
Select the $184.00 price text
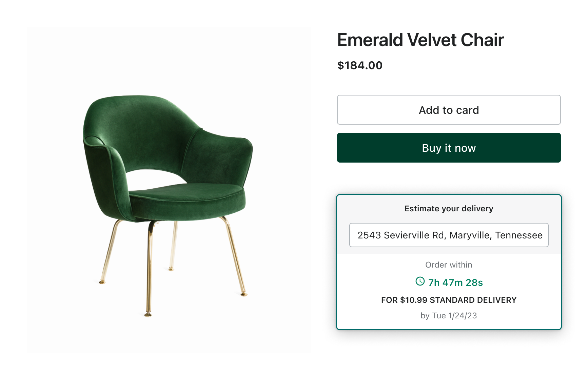360,65
